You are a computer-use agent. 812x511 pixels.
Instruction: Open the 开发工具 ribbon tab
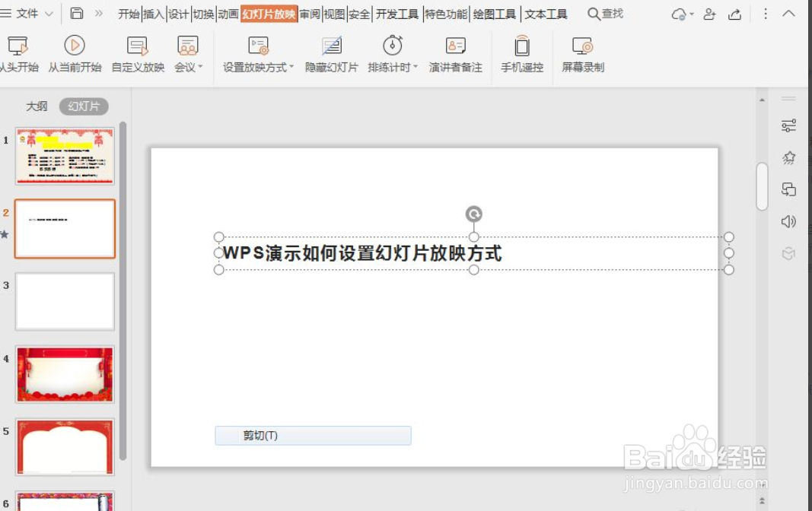(x=397, y=14)
